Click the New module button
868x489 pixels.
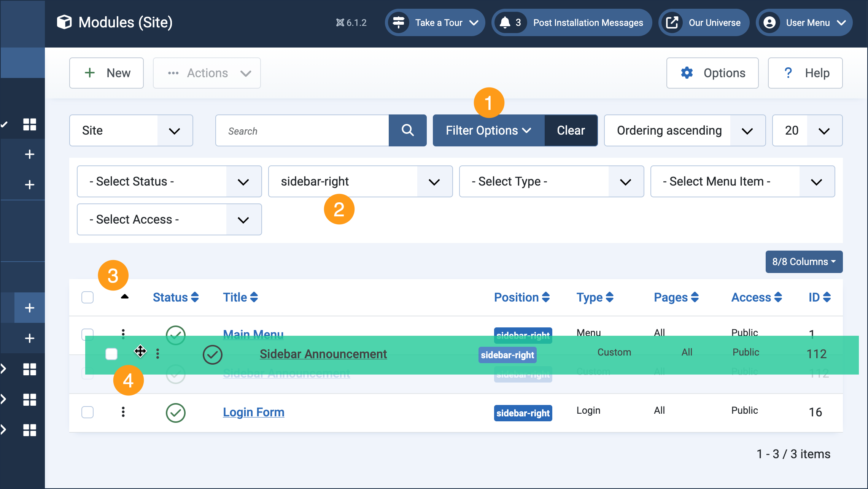tap(107, 73)
